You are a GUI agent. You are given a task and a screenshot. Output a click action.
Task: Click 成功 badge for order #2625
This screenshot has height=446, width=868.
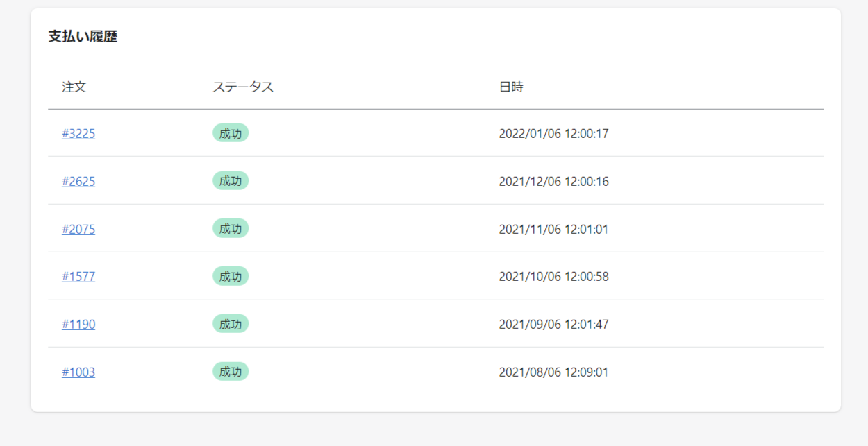tap(231, 181)
